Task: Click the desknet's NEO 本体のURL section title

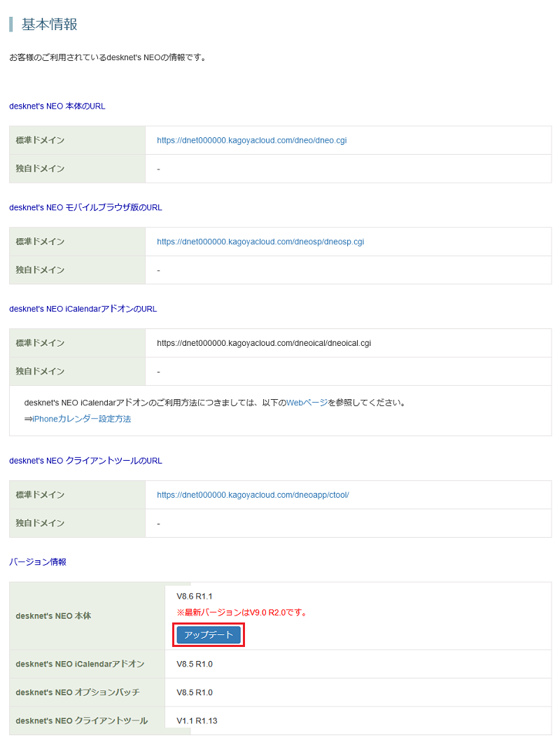Action: (57, 106)
